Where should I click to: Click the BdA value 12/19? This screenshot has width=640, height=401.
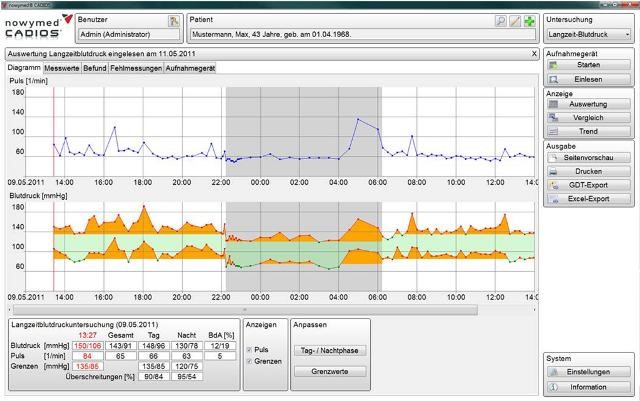(x=220, y=346)
